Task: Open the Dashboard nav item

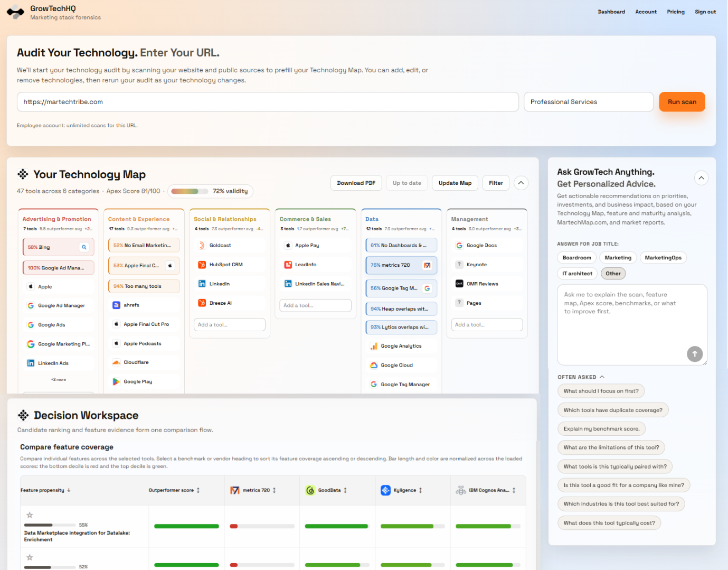Action: (x=611, y=12)
